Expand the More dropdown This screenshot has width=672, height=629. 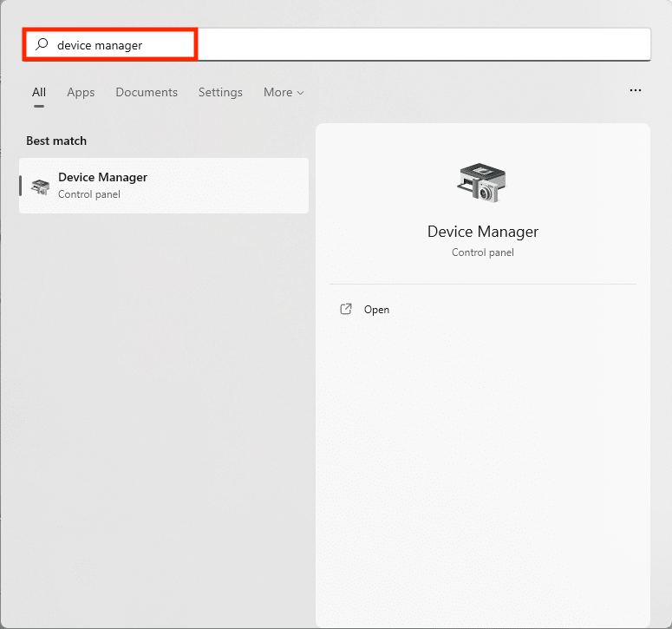tap(284, 92)
